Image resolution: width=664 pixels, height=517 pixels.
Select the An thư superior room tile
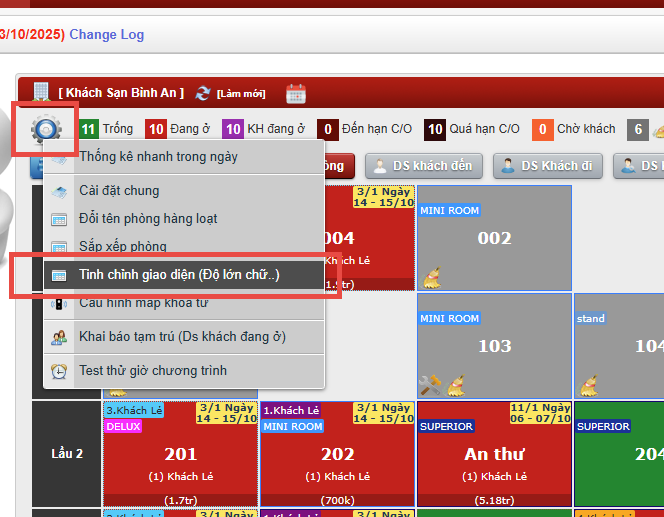(x=494, y=454)
